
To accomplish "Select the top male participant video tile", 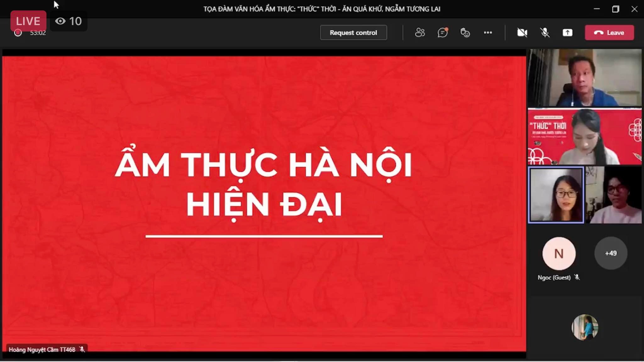I will tap(585, 78).
